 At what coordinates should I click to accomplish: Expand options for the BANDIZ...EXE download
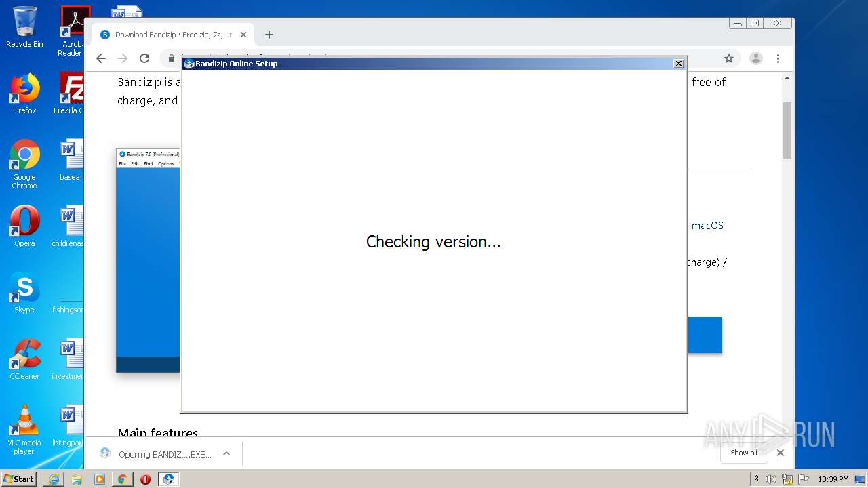coord(226,454)
